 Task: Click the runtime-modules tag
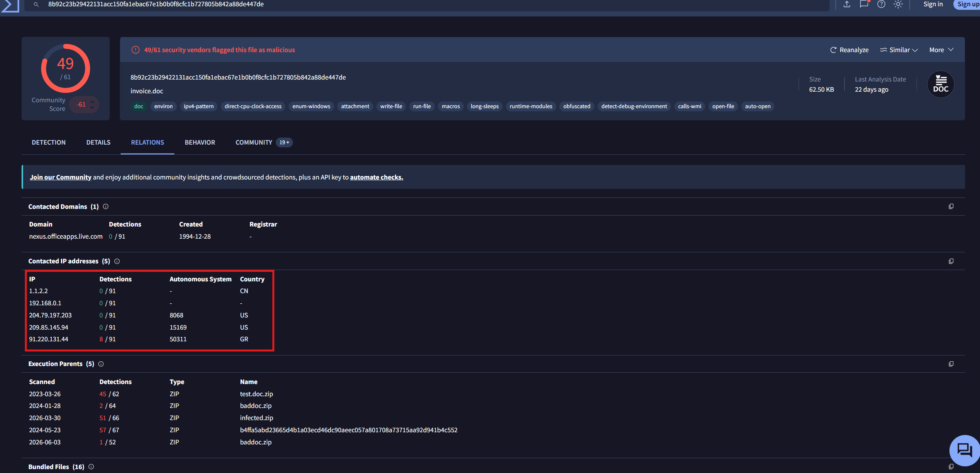(x=531, y=106)
